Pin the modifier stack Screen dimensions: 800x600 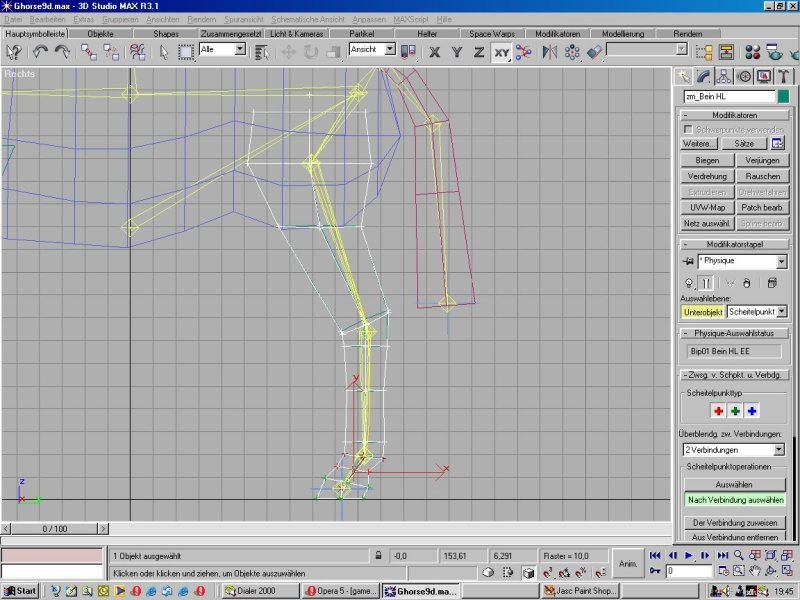point(688,262)
